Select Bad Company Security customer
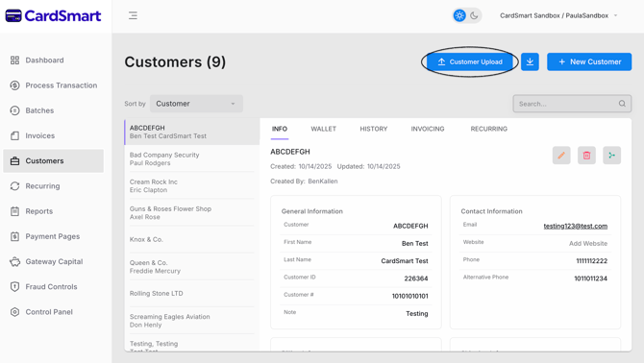Viewport: 644px width, 363px height. point(192,158)
